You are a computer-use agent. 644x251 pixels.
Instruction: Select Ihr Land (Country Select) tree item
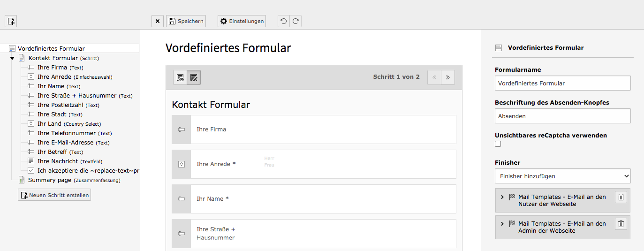click(69, 124)
